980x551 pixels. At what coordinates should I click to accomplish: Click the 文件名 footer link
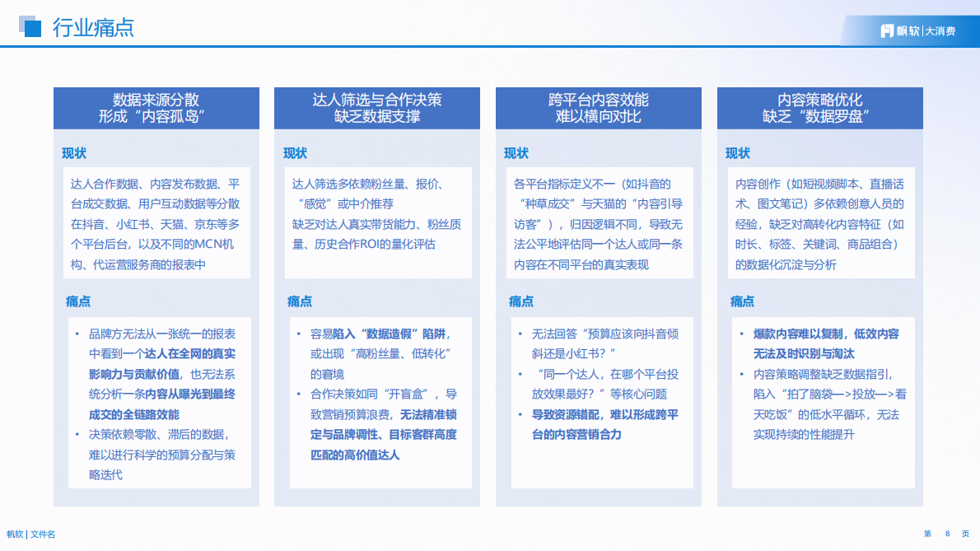point(43,534)
